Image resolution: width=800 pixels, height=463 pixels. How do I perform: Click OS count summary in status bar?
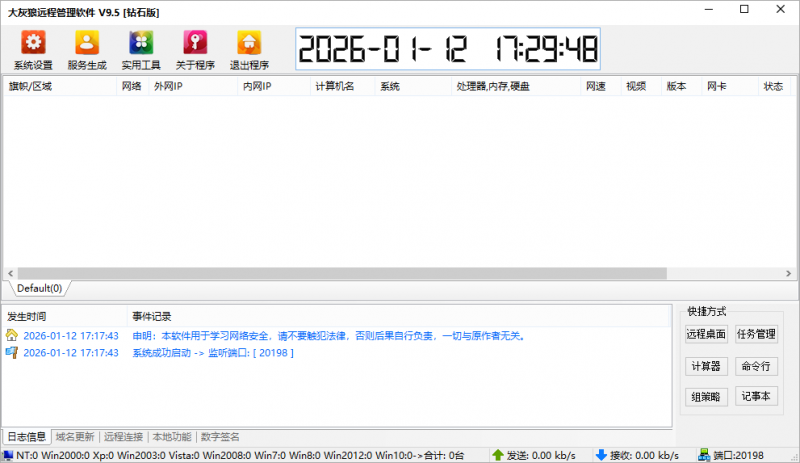click(240, 455)
